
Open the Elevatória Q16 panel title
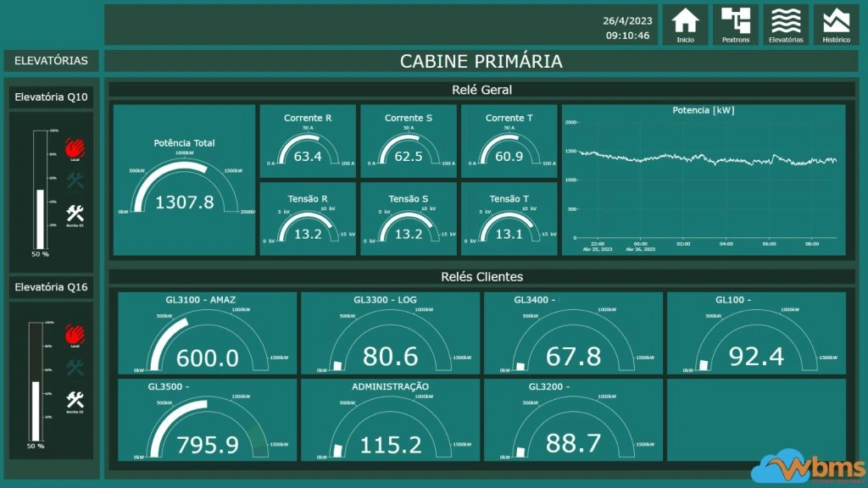(x=52, y=288)
